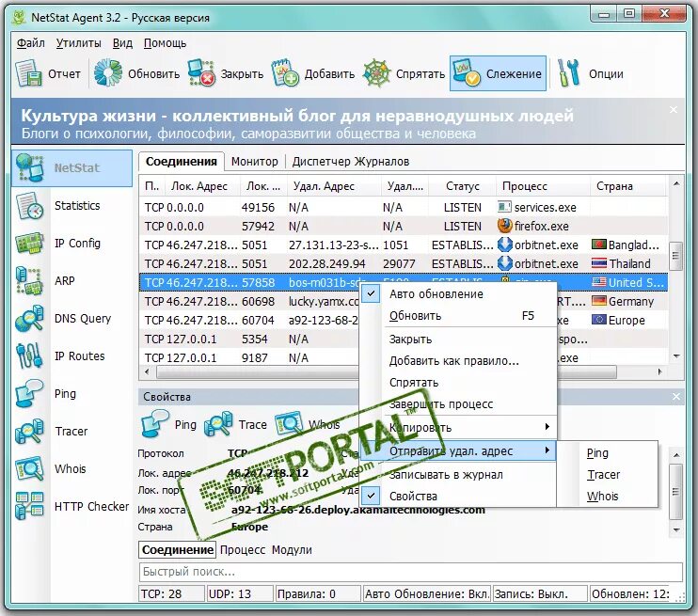Open Whois icon in the sidebar
The image size is (698, 616).
[29, 468]
